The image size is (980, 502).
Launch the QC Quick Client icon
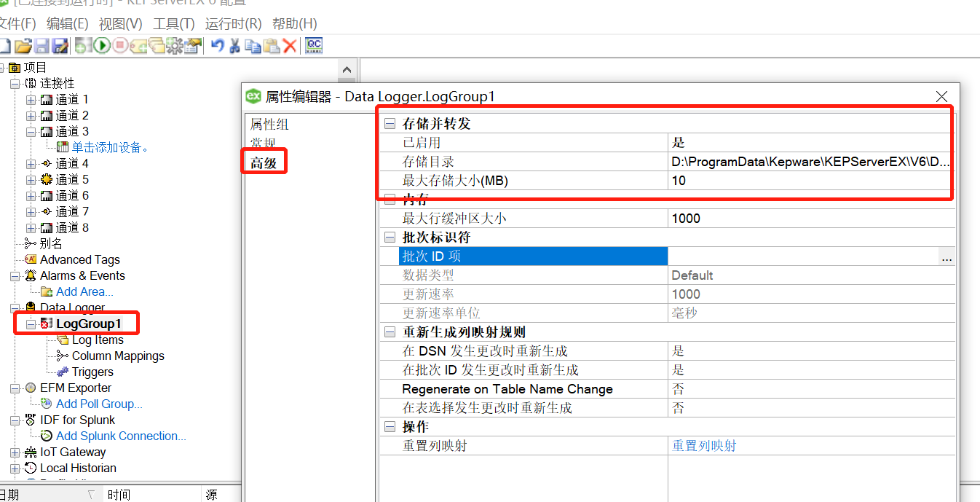(314, 46)
